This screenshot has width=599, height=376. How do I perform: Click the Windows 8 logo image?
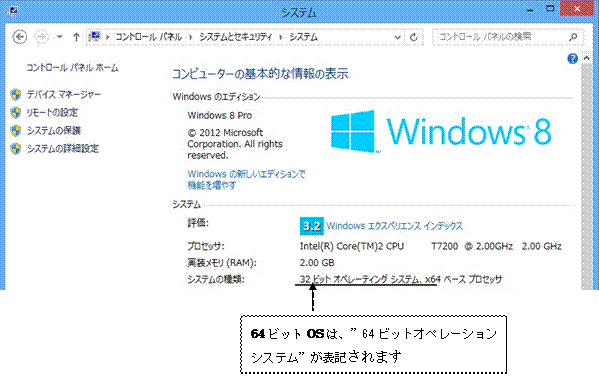click(441, 131)
